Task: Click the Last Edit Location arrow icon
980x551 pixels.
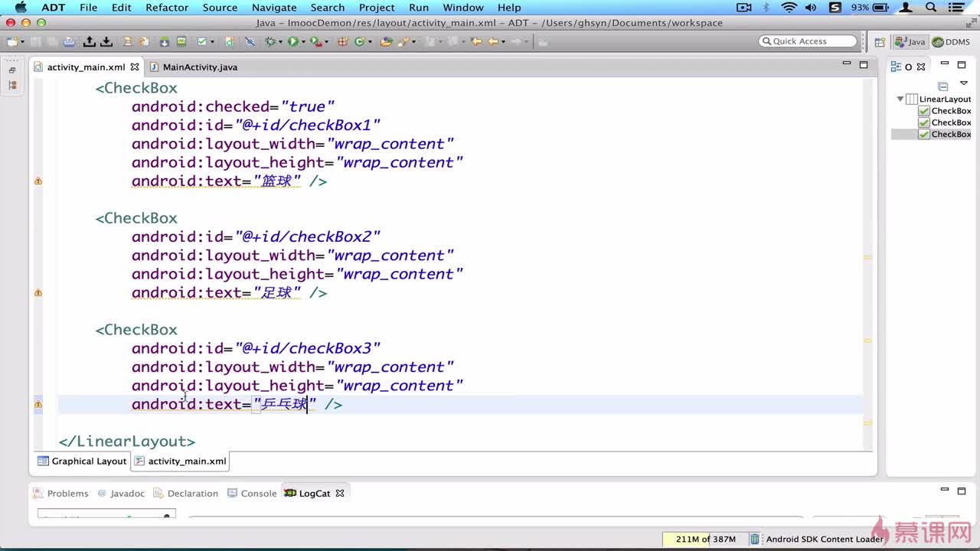Action: pos(476,41)
